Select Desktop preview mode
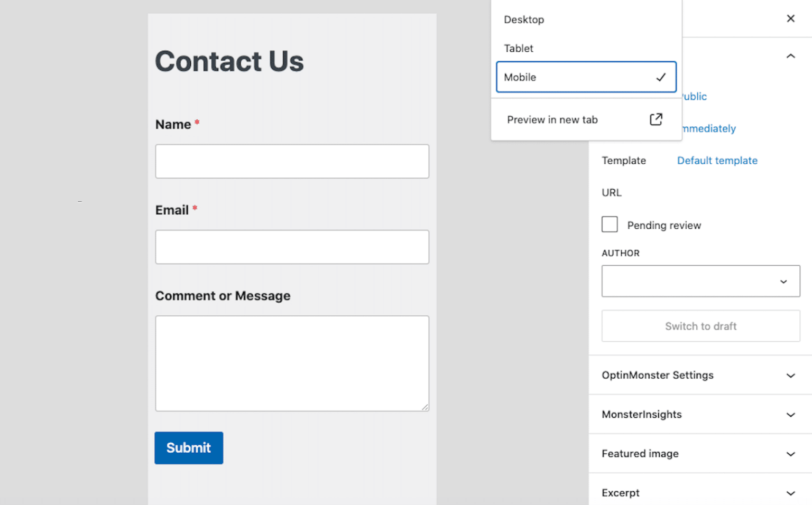 524,20
